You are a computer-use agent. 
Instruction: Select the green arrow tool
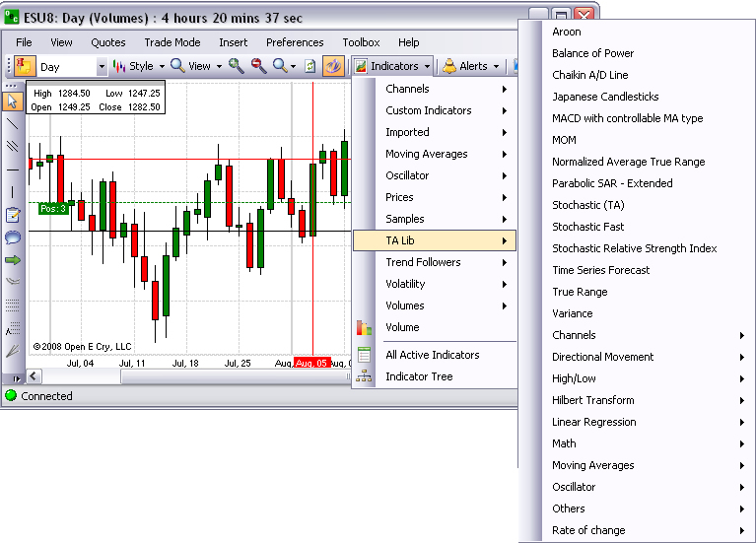pyautogui.click(x=13, y=260)
